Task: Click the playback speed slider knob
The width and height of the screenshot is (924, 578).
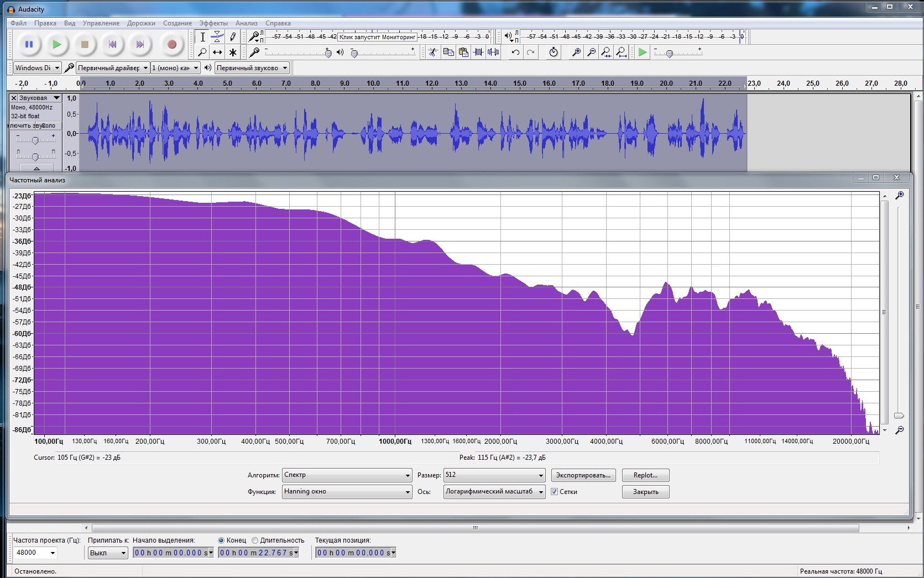Action: click(670, 54)
